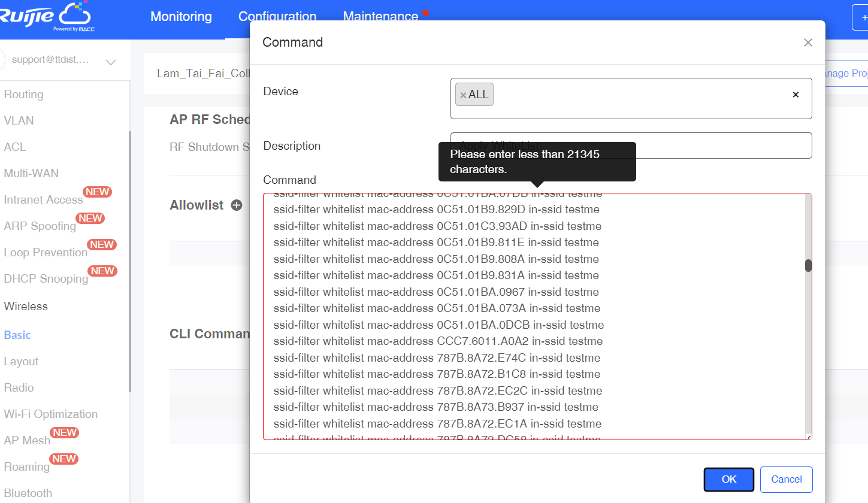This screenshot has height=503, width=868.
Task: Open the Maintenance tab
Action: pos(380,17)
